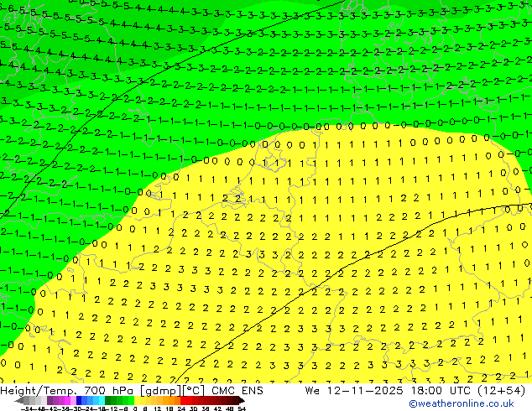Click the '-54' value at the legend's left end
Viewport: 532px width, 411px height.
27,408
